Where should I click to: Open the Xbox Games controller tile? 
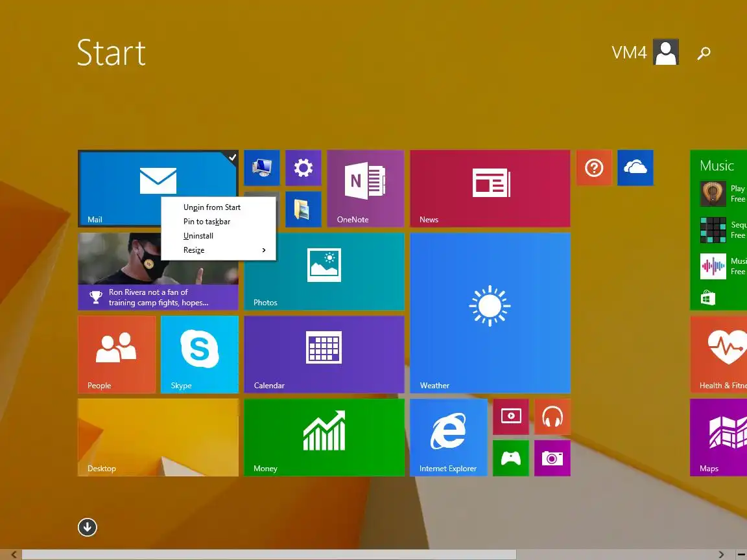(x=511, y=458)
